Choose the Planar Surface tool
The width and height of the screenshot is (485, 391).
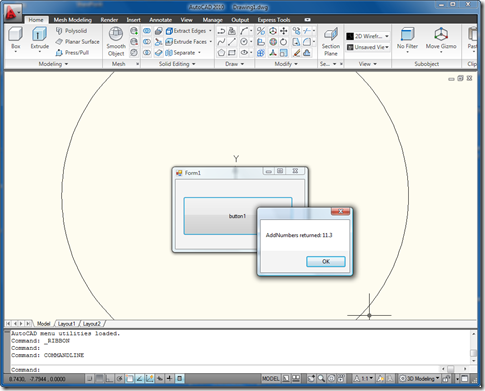point(77,42)
